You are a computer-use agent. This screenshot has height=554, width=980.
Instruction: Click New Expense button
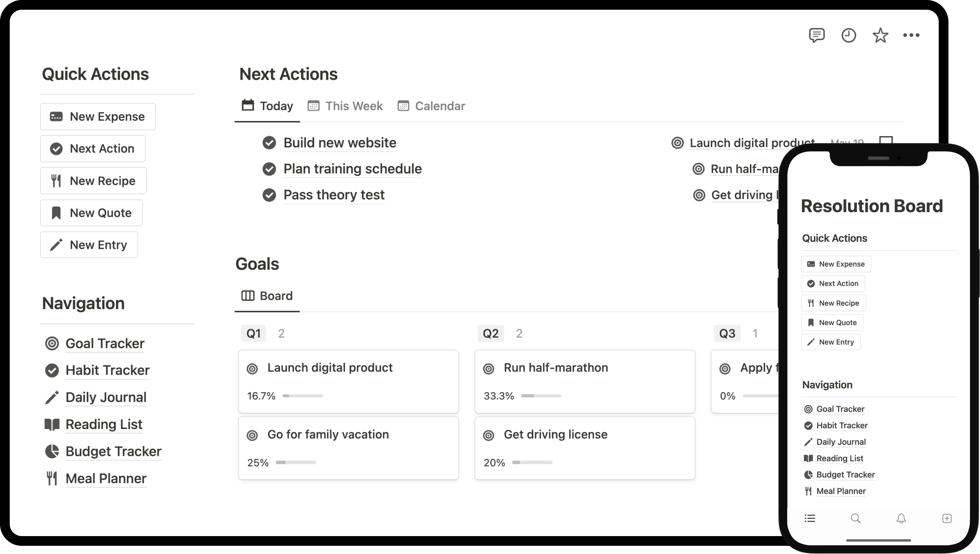98,116
